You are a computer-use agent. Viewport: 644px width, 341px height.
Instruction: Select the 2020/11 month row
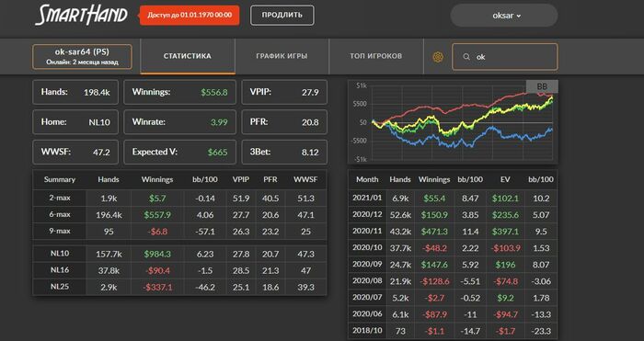[453, 231]
